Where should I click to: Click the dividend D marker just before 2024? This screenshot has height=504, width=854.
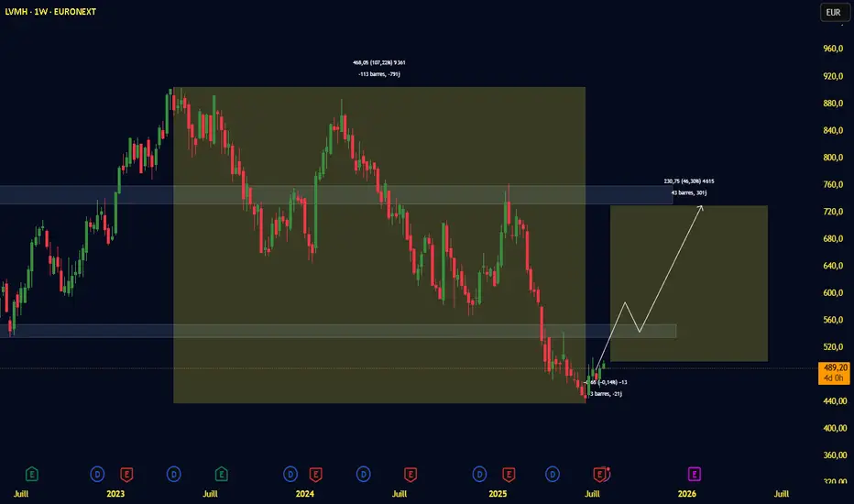(290, 474)
